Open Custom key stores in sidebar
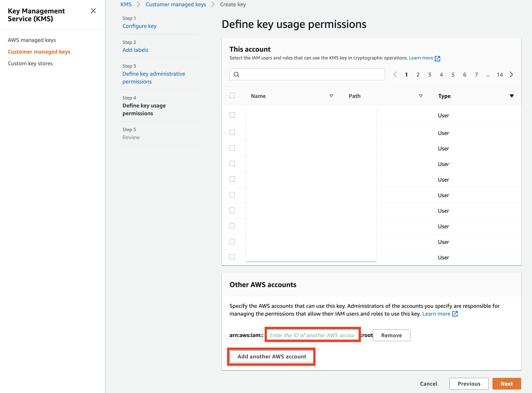 30,63
